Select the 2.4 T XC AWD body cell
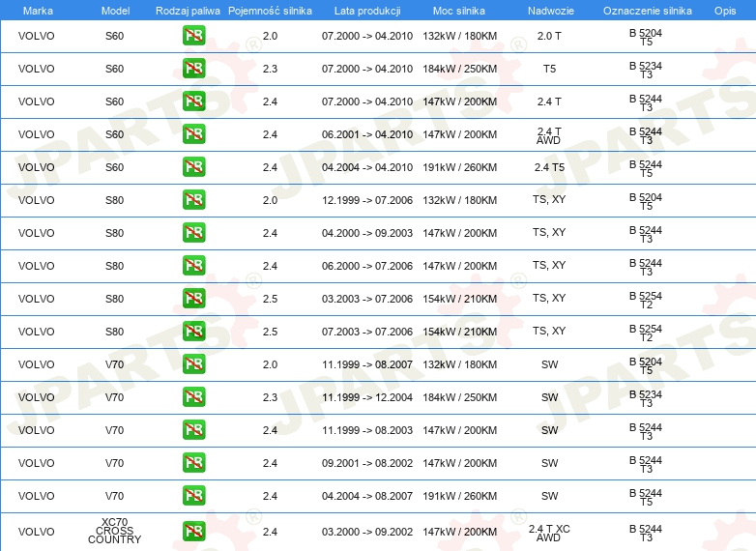Image resolution: width=756 pixels, height=551 pixels. [x=549, y=534]
